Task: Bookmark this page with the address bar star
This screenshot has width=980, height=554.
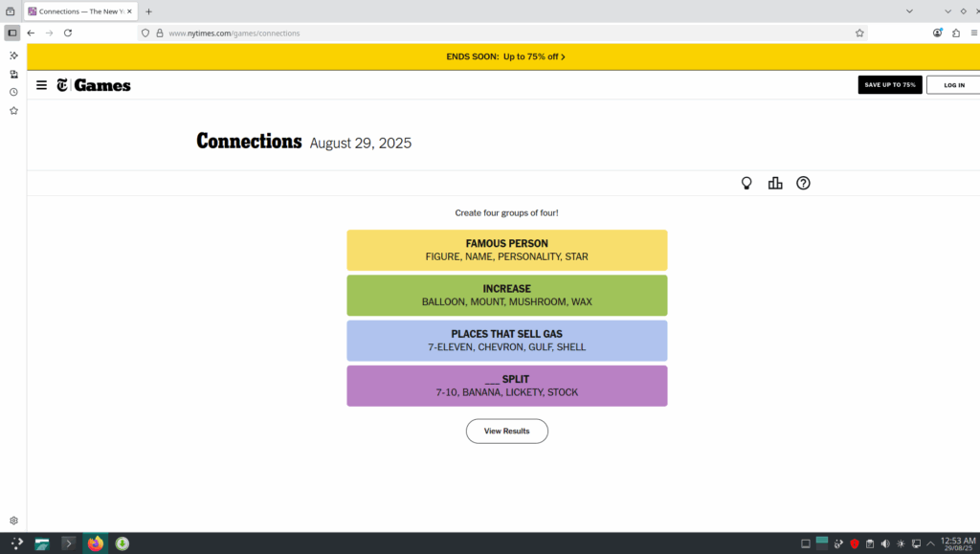Action: 858,32
